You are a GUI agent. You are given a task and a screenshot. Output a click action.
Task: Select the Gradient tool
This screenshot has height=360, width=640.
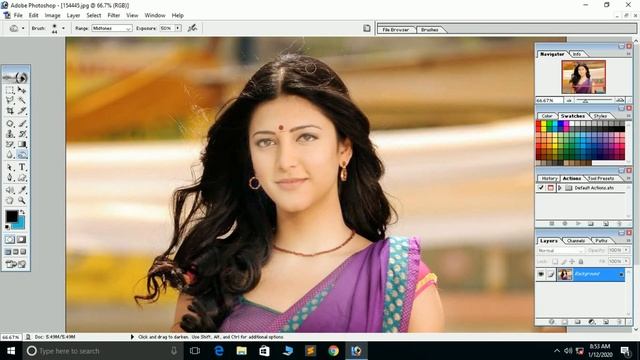coord(22,144)
